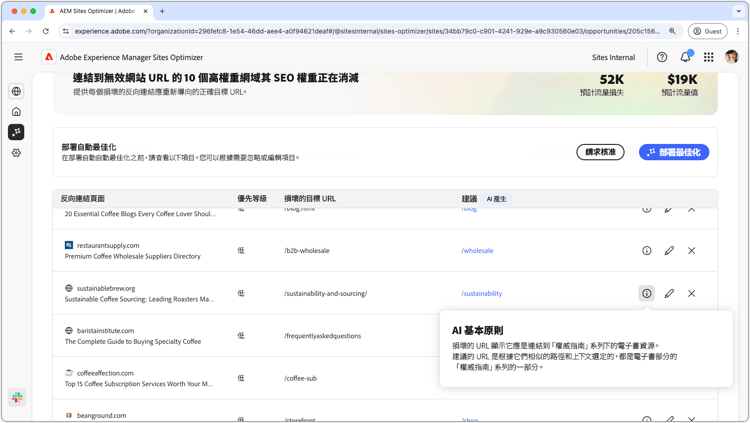Click the AI 基本原則 popup heading
This screenshot has width=750, height=423.
(477, 331)
